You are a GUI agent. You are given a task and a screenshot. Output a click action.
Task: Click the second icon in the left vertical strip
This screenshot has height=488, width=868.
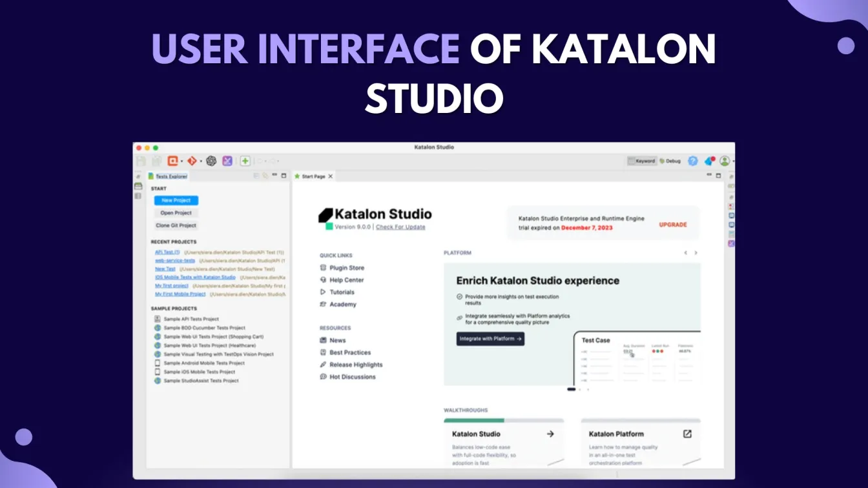coord(138,186)
